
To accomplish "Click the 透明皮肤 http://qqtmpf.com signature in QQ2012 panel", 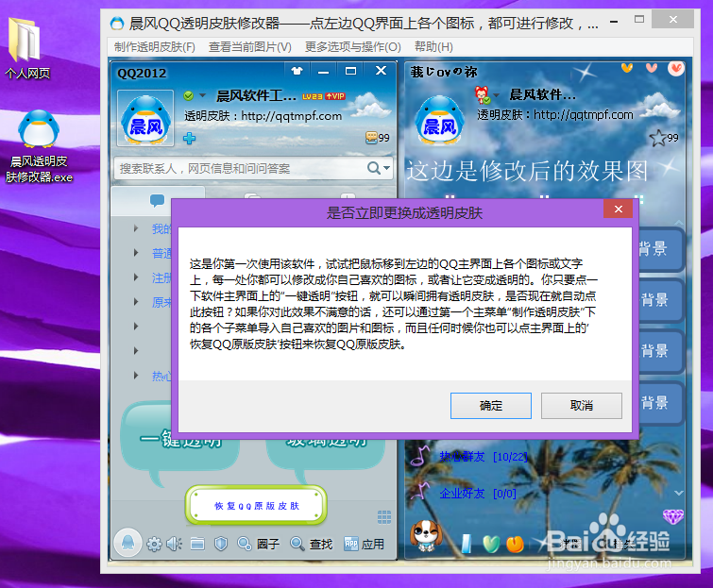I will tap(263, 116).
